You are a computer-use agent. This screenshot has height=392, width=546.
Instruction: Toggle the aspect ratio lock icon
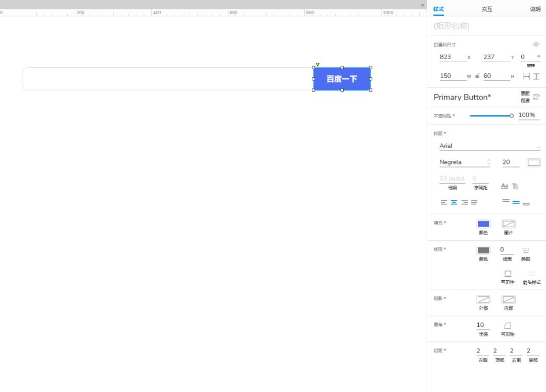click(477, 75)
